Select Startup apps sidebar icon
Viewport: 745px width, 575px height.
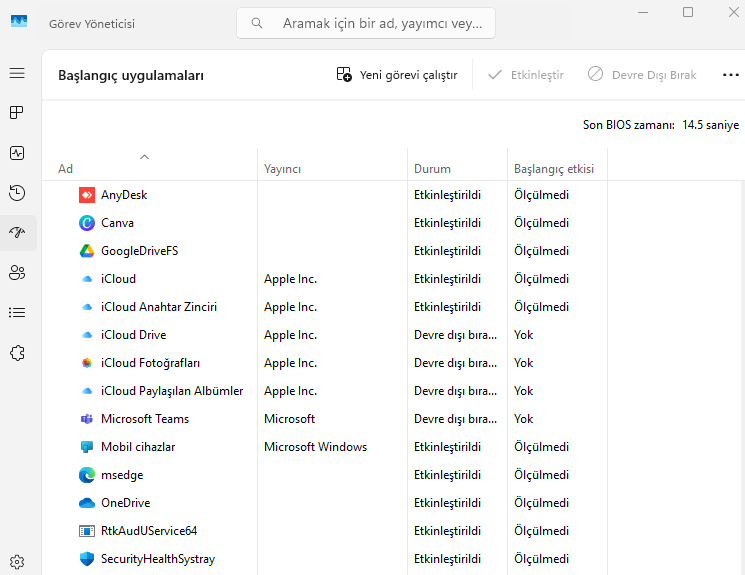[17, 232]
